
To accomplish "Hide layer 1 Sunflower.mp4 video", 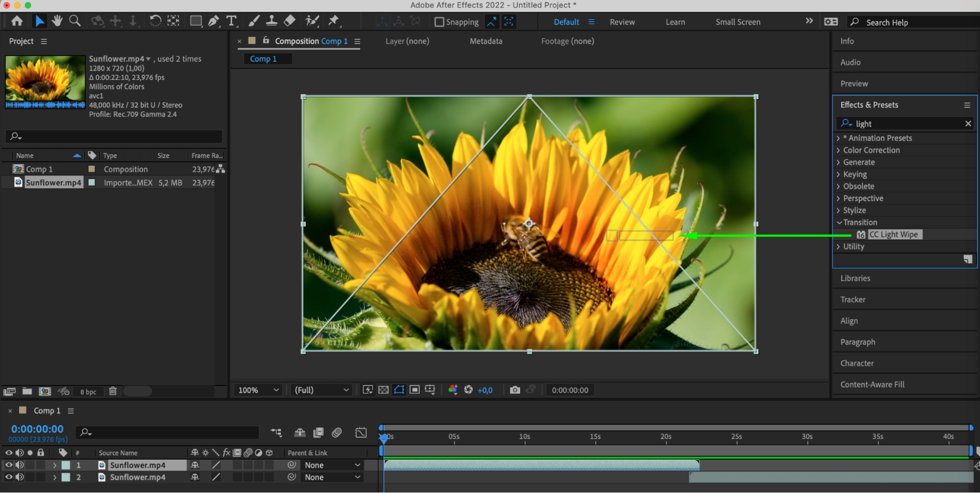I will [x=9, y=465].
